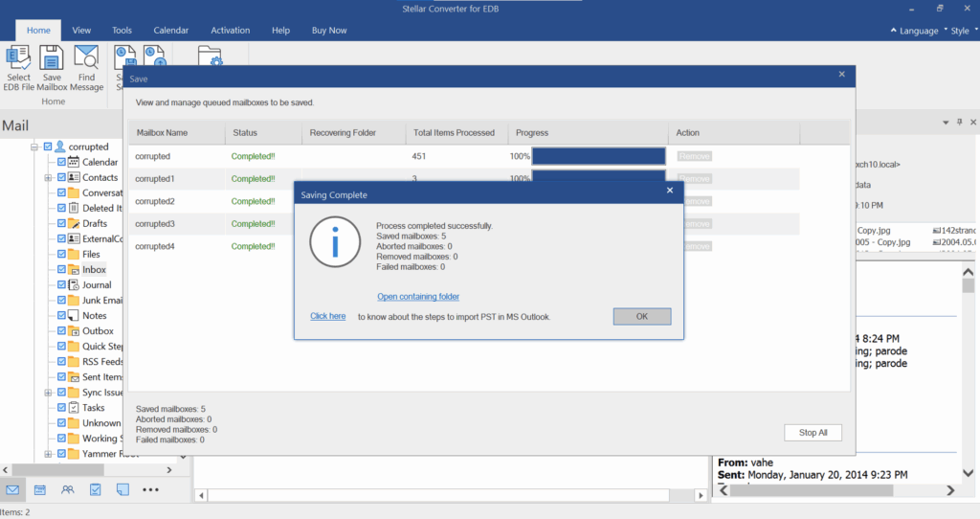Click the Outbox folder icon

(x=74, y=330)
